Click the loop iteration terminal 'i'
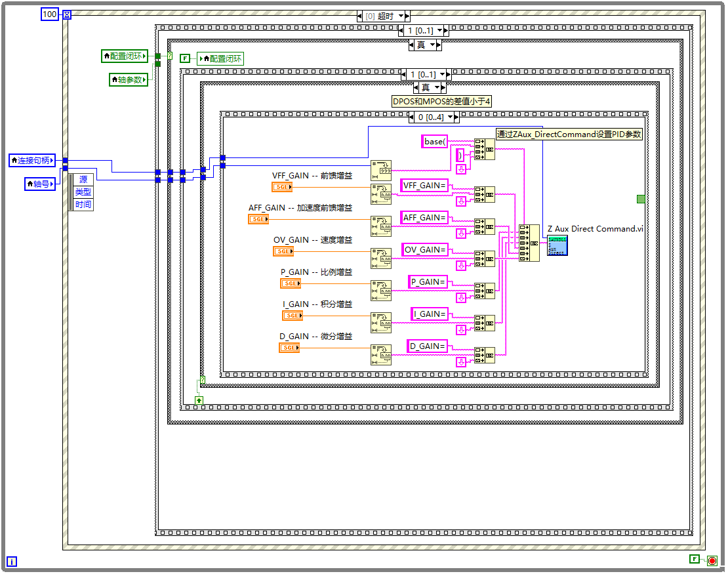 click(12, 562)
